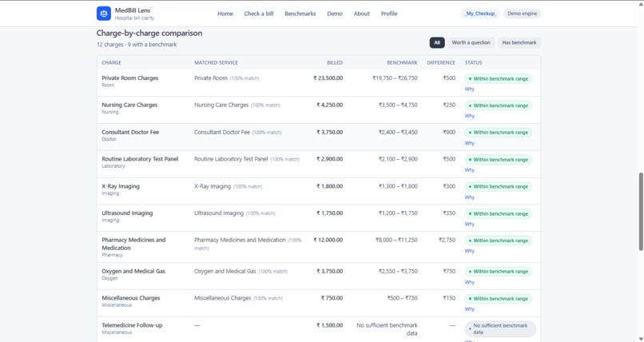Click the BENCHMARK column header
Screen dimensions: 644x342
tap(402, 63)
